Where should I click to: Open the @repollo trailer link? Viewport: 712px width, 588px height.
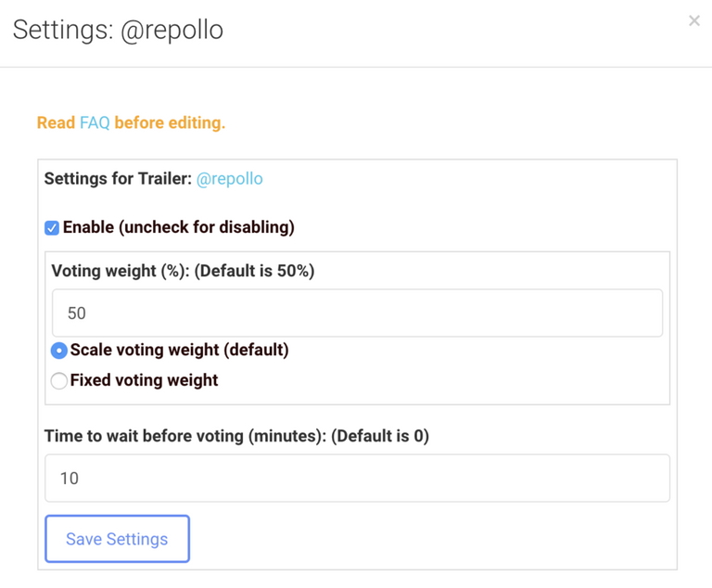(x=229, y=179)
